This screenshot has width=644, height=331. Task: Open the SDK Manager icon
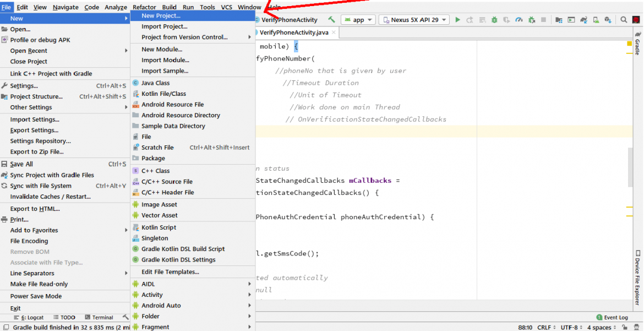click(608, 19)
